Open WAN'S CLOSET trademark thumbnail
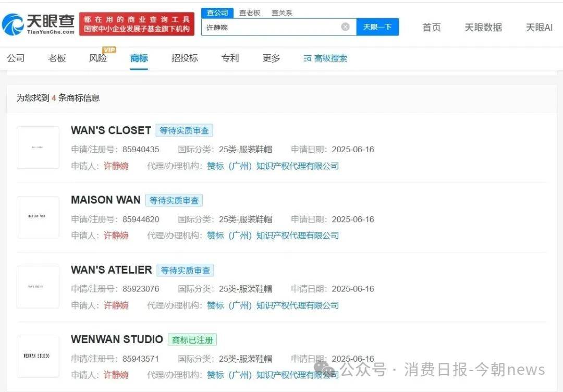 (x=38, y=148)
